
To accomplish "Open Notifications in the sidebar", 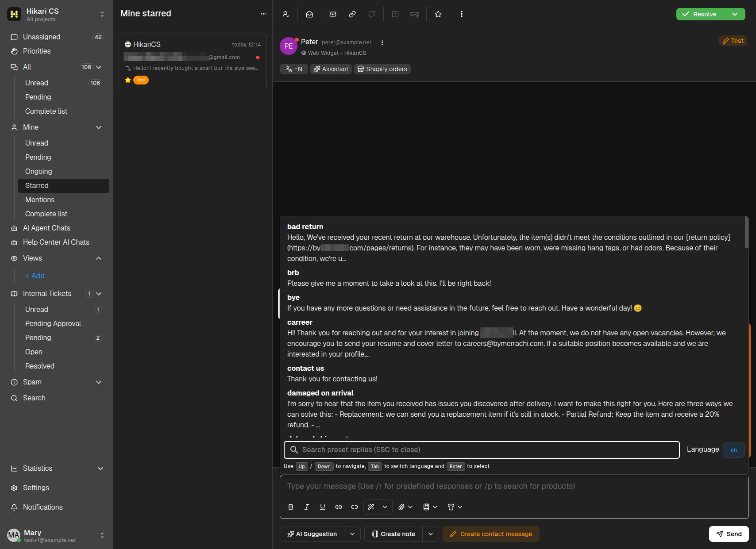I will (57, 507).
